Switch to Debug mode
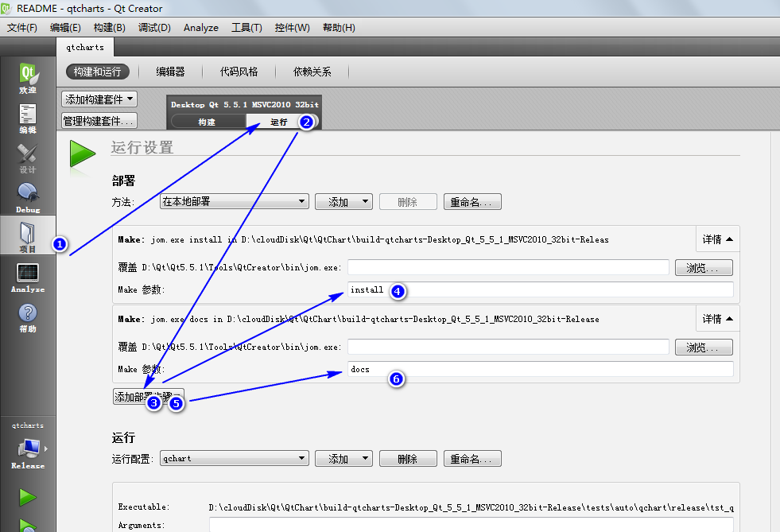Screen dimensions: 780x532 (x=28, y=198)
